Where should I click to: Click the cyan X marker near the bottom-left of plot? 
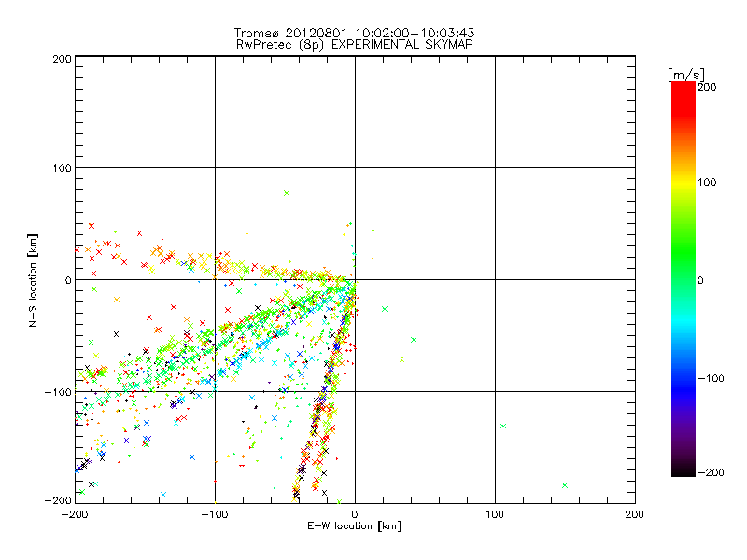(x=163, y=495)
